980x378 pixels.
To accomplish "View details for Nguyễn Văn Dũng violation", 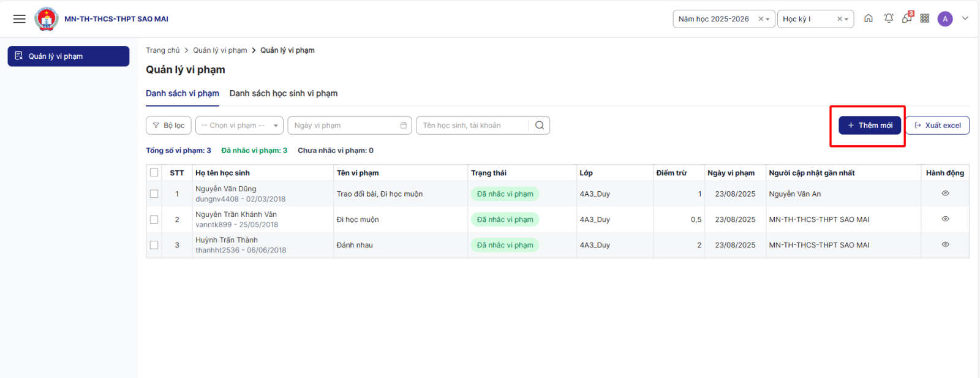I will [x=945, y=194].
